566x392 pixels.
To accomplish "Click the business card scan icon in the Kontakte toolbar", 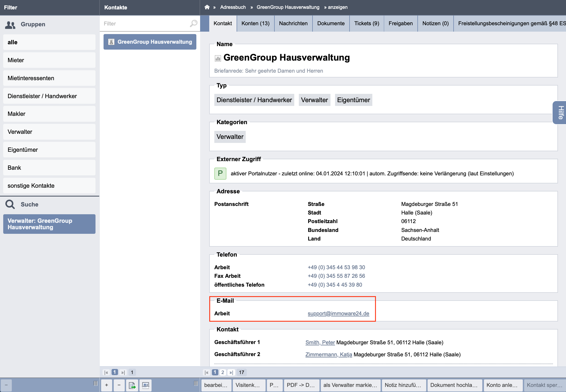I will click(x=145, y=385).
